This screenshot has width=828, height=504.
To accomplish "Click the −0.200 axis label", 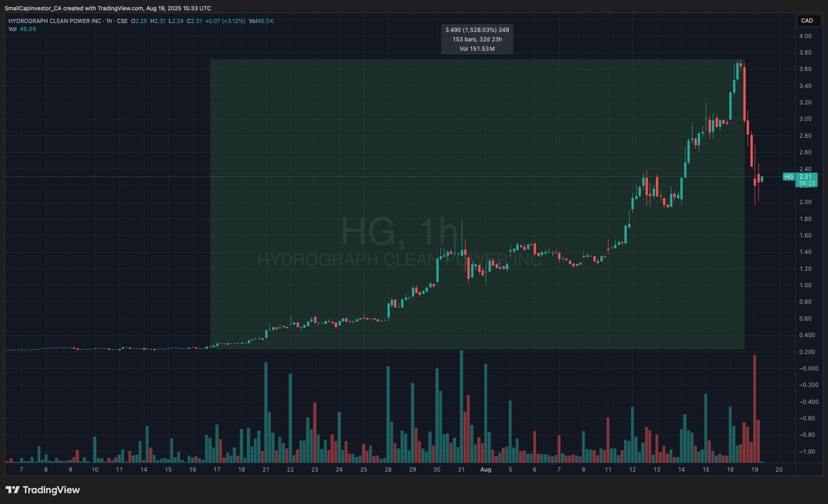I will (809, 385).
